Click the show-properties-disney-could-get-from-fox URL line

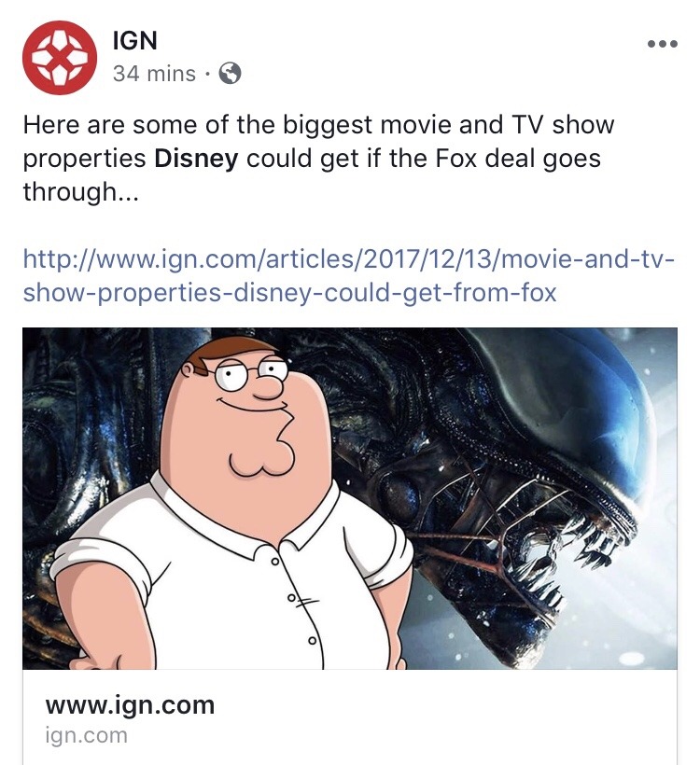pos(290,293)
